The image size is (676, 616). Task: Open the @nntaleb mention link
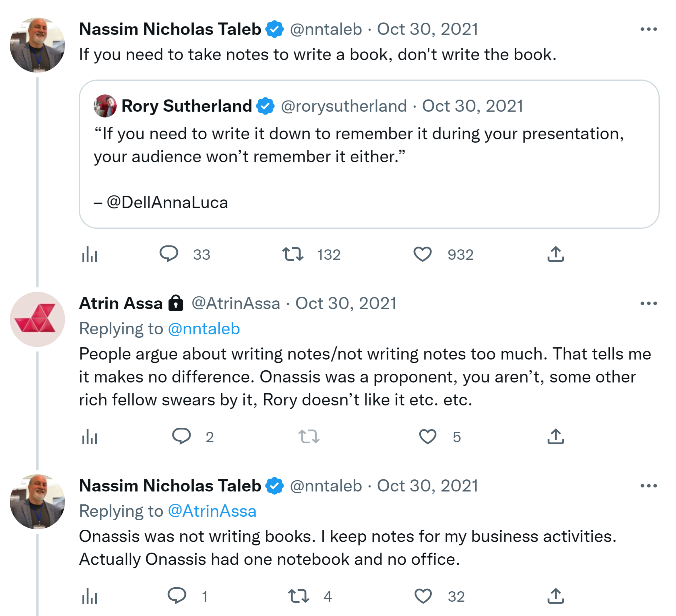[x=204, y=329]
